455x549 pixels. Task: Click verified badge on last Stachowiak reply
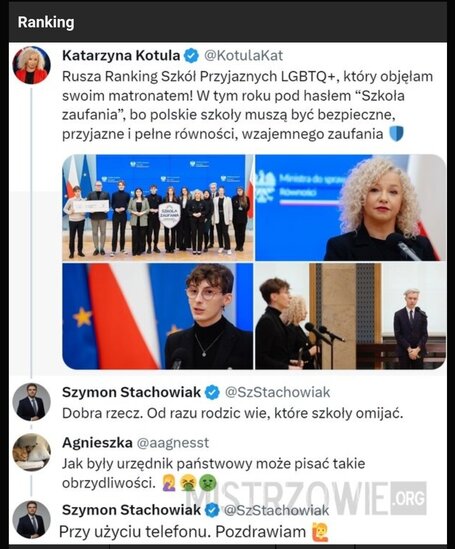pyautogui.click(x=212, y=510)
